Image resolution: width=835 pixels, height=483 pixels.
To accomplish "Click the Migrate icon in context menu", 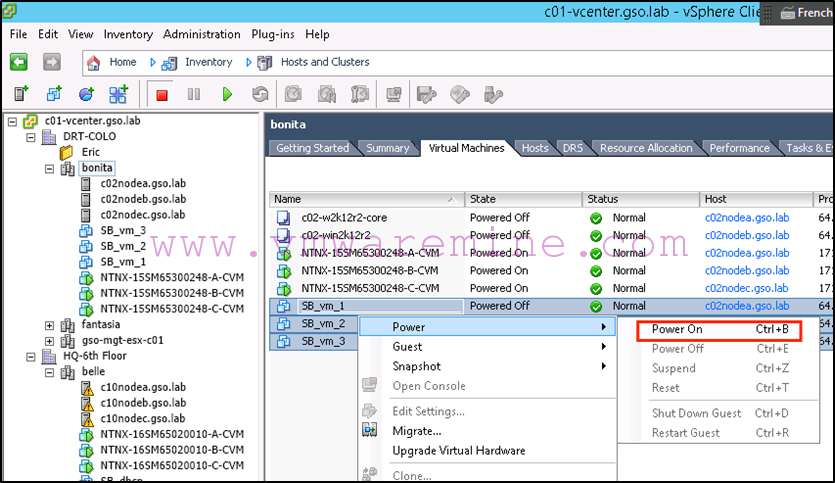I will pos(370,430).
